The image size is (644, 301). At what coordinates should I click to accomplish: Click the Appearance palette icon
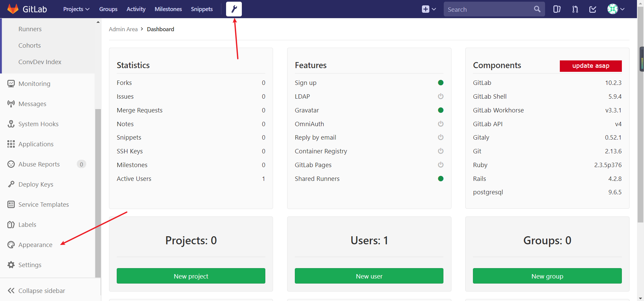[11, 245]
